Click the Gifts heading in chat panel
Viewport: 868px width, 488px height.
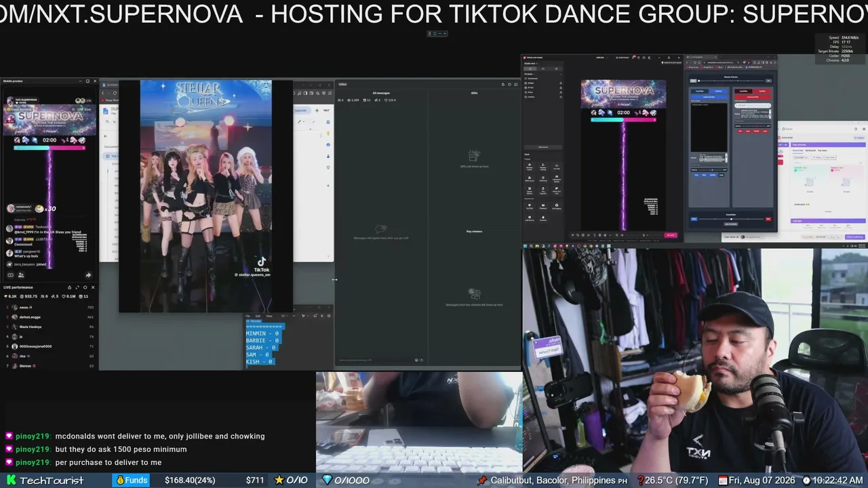(x=474, y=93)
